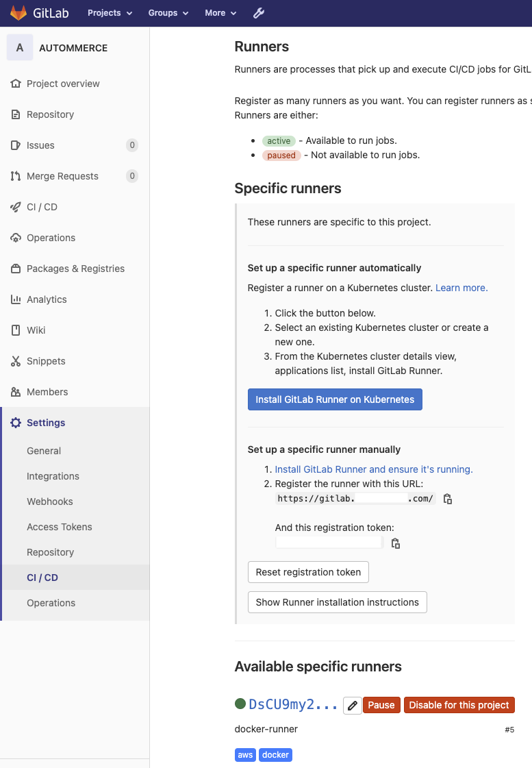532x768 pixels.
Task: Click the red paused status badge
Action: point(281,156)
